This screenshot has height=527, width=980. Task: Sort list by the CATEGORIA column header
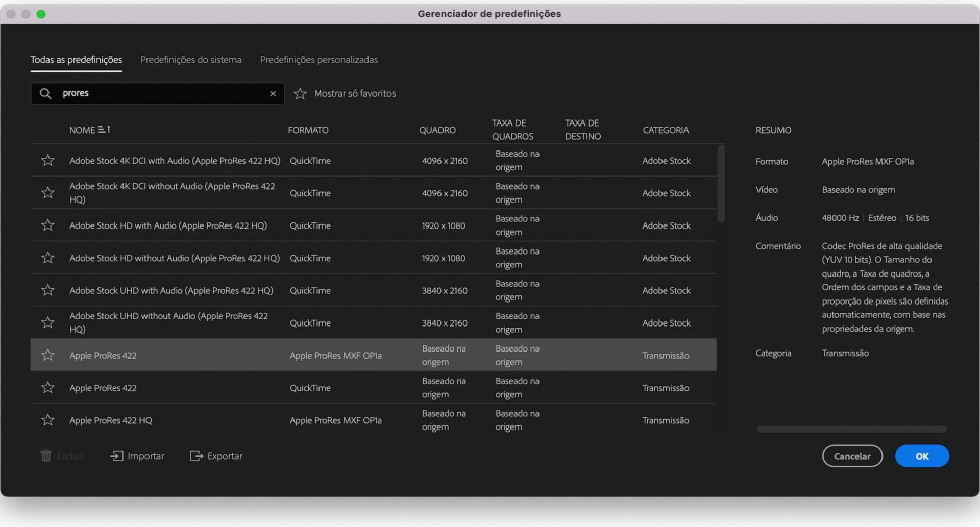[x=666, y=130]
